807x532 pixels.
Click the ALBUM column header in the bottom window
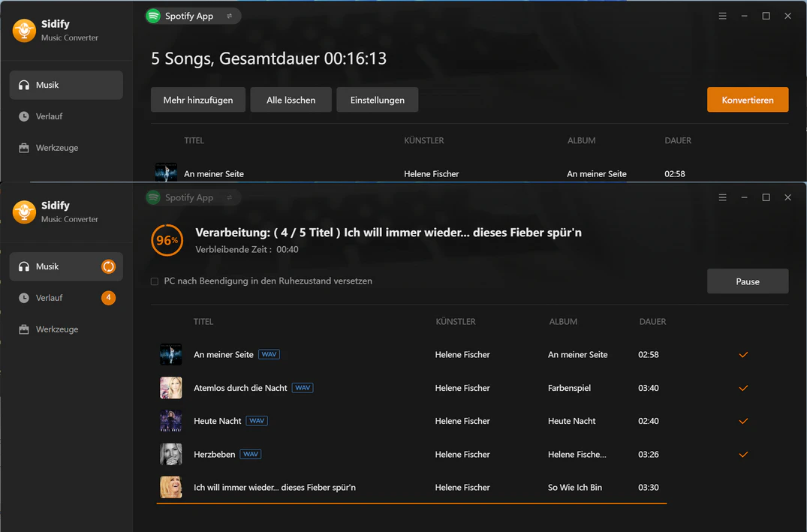click(563, 322)
